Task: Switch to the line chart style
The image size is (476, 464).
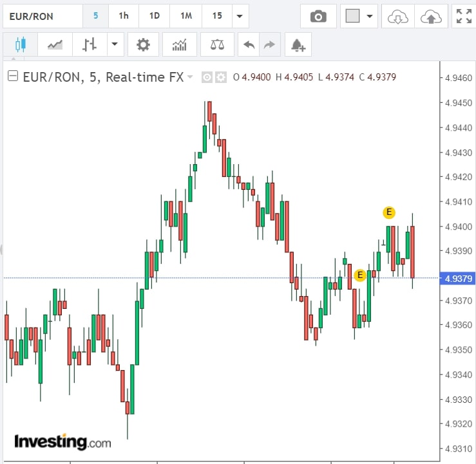Action: pyautogui.click(x=55, y=45)
